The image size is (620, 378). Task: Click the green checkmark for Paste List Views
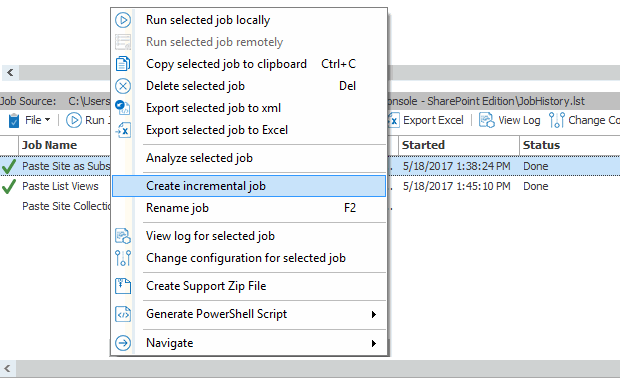pyautogui.click(x=9, y=186)
